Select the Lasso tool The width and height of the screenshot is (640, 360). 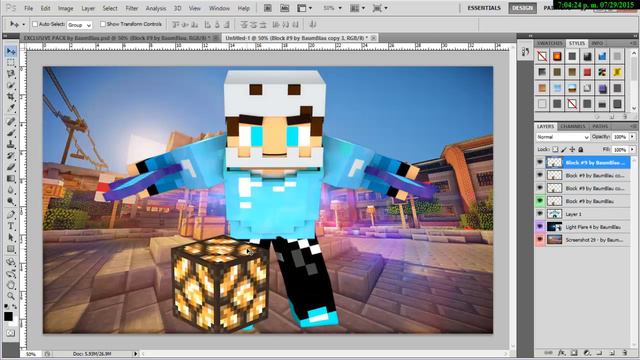(x=11, y=74)
